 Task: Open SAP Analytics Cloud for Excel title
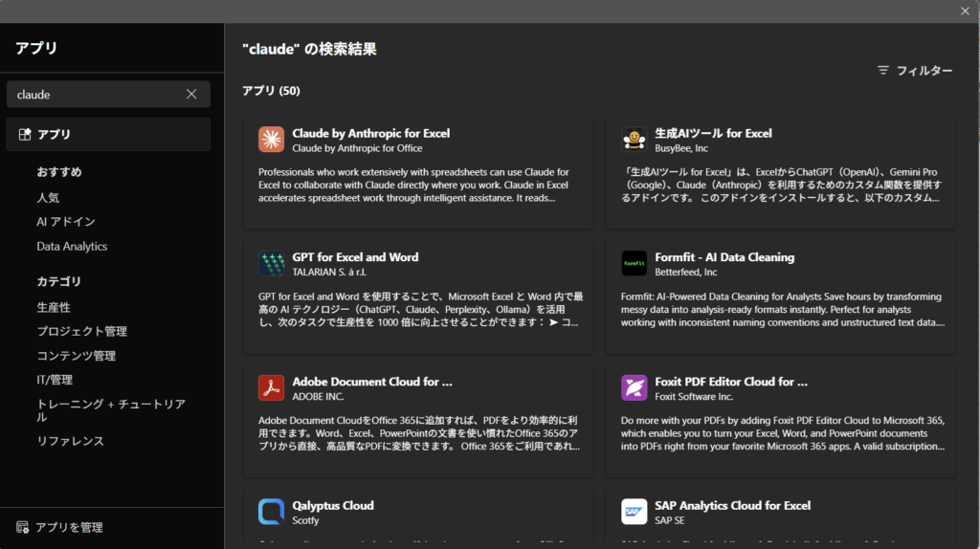[732, 505]
